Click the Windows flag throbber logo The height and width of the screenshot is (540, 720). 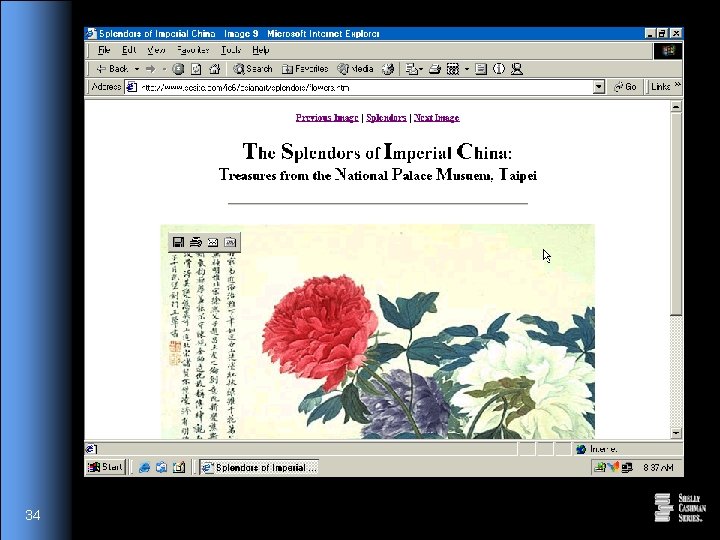668,51
